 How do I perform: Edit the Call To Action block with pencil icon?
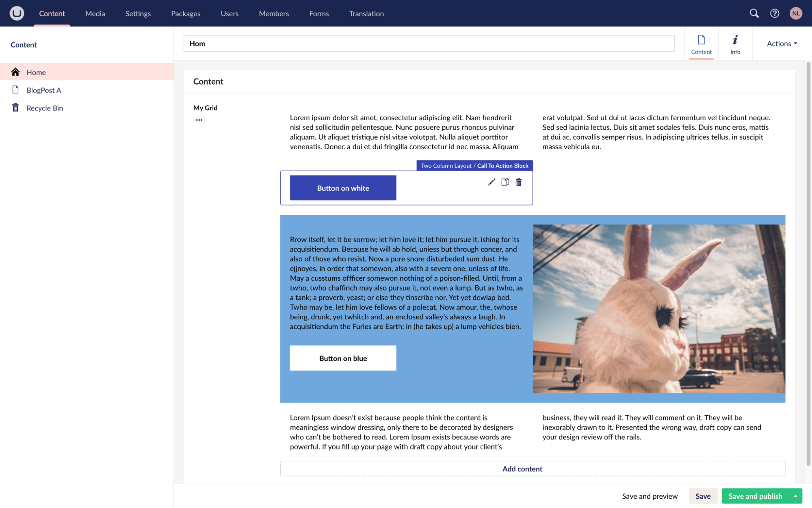[492, 182]
